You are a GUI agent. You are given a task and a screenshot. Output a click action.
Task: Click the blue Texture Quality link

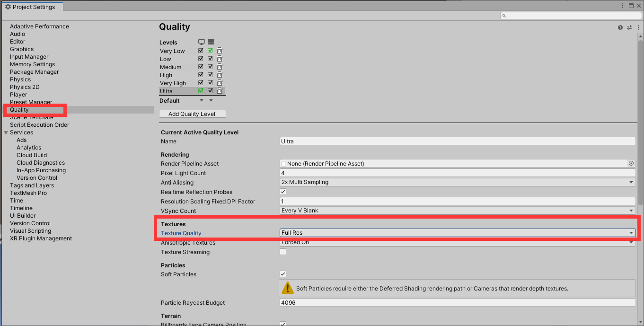[x=181, y=233]
